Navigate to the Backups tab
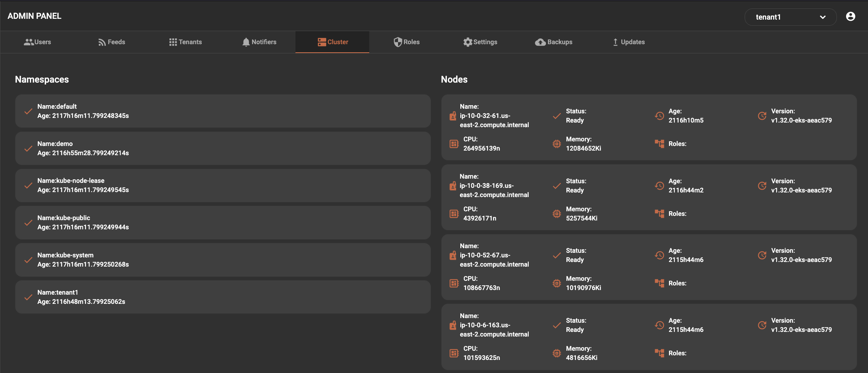This screenshot has width=868, height=373. click(554, 42)
